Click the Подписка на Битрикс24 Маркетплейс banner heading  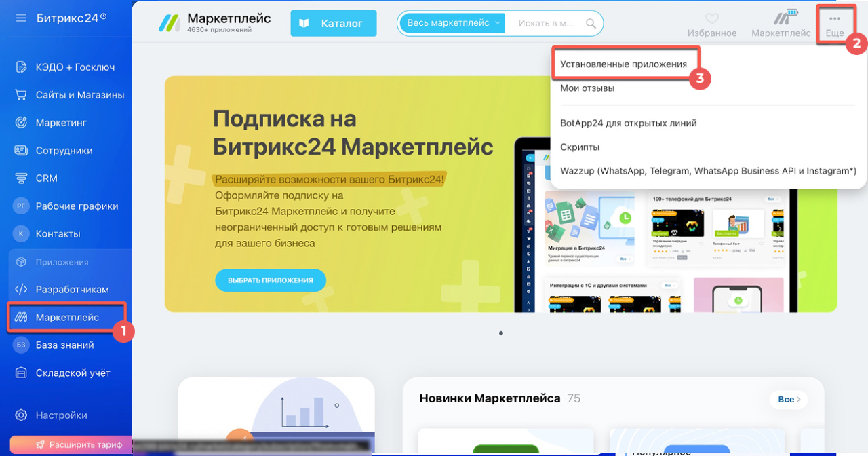(x=353, y=133)
